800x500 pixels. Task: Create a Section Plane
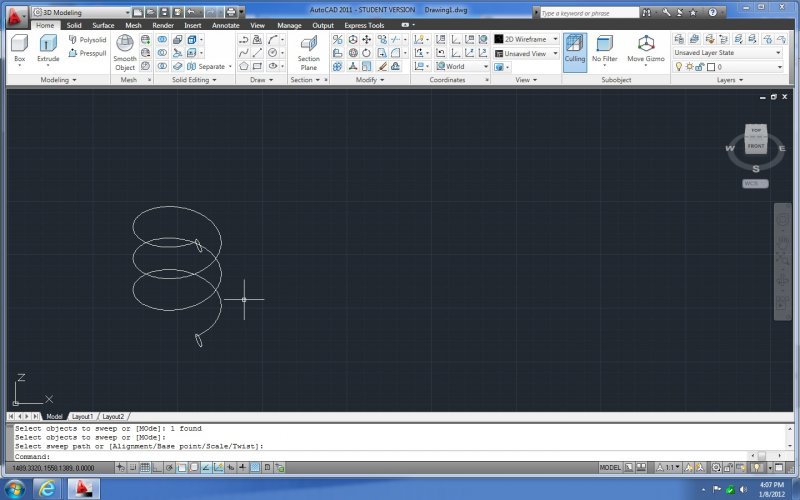[x=308, y=50]
